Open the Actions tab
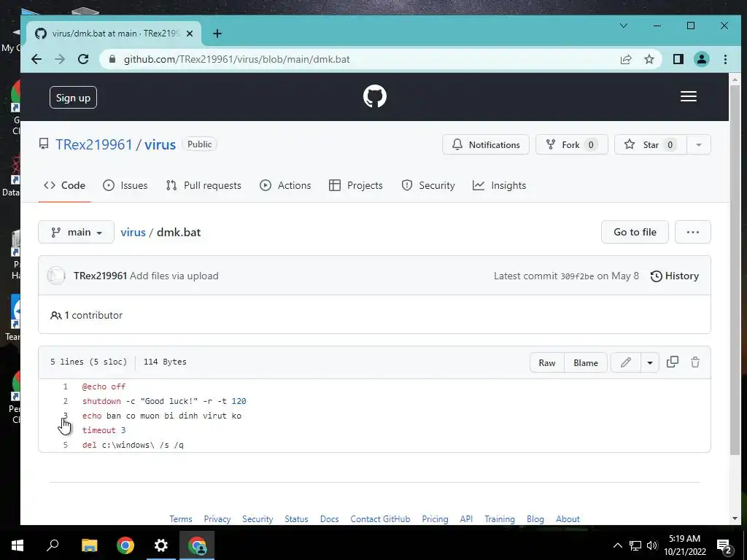The height and width of the screenshot is (560, 747). coord(285,185)
